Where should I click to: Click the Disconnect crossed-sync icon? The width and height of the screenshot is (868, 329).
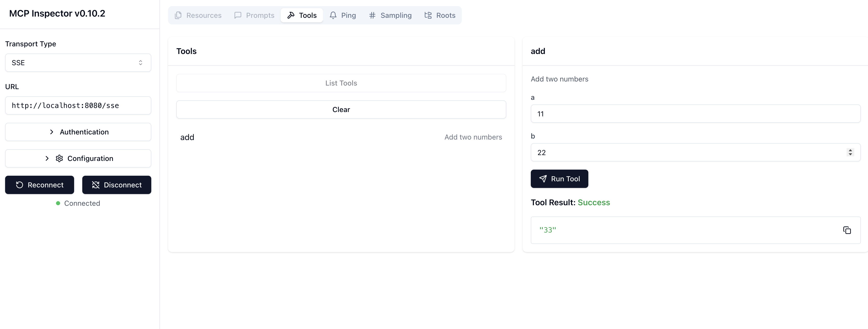[x=96, y=185]
